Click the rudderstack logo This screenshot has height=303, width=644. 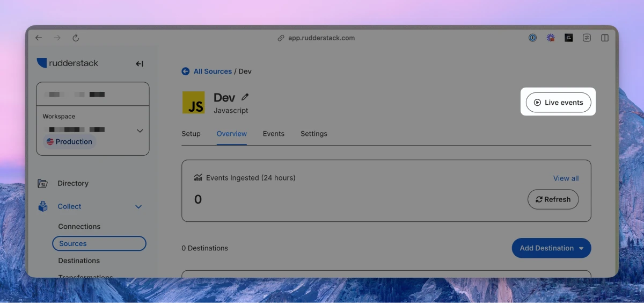coord(68,63)
